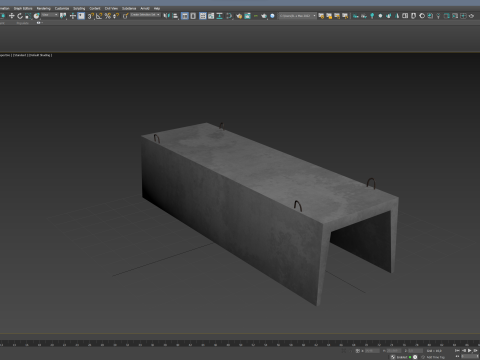Toggle the Ribbon display
The height and width of the screenshot is (360, 480).
[203, 16]
